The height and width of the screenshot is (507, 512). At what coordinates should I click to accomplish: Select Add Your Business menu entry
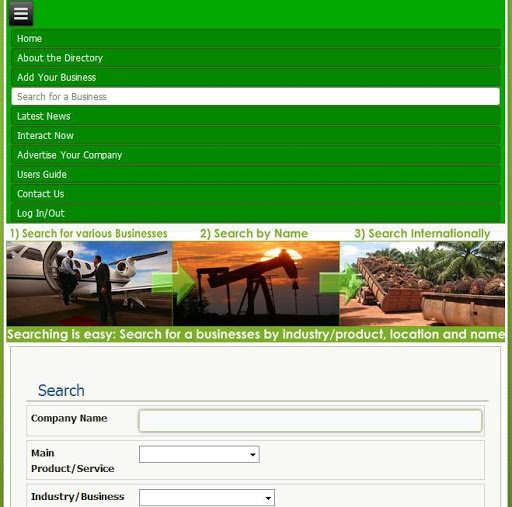[x=256, y=77]
